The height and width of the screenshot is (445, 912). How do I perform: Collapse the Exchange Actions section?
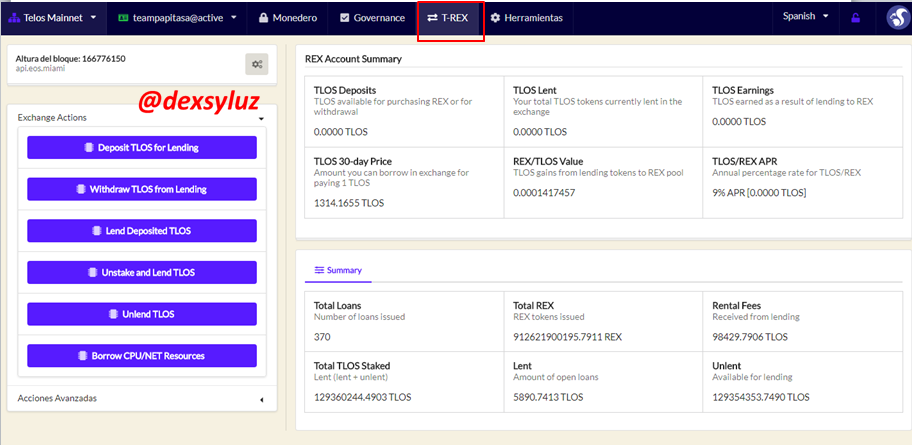(261, 118)
